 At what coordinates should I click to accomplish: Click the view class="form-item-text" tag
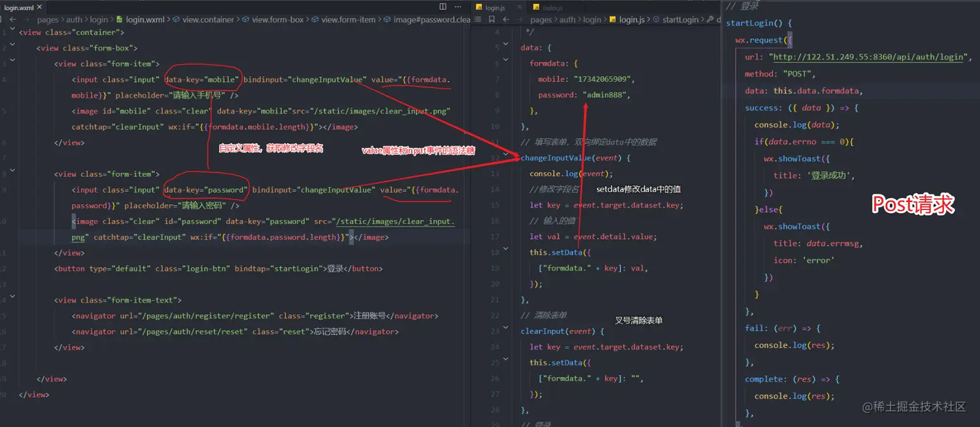tap(118, 300)
